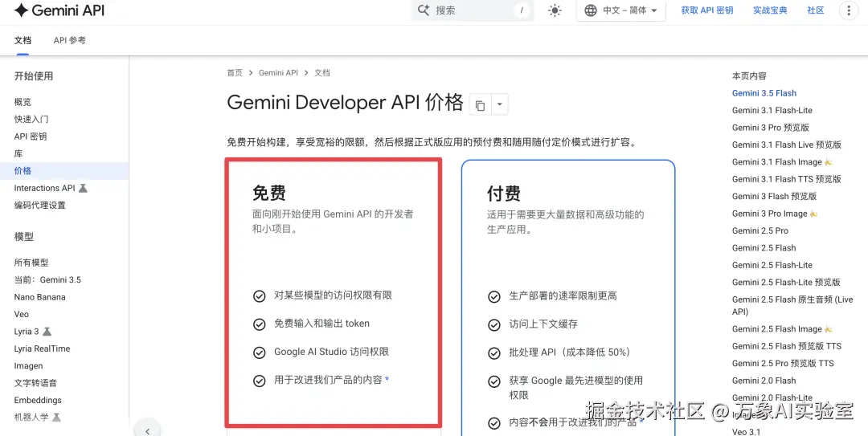Click the flask icon beside 机器人学
868x436 pixels.
[56, 418]
